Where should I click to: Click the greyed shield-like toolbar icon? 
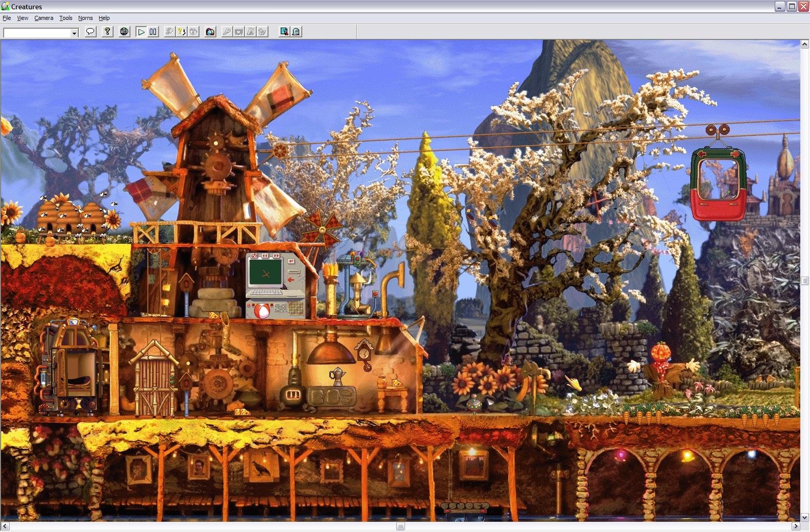[193, 32]
